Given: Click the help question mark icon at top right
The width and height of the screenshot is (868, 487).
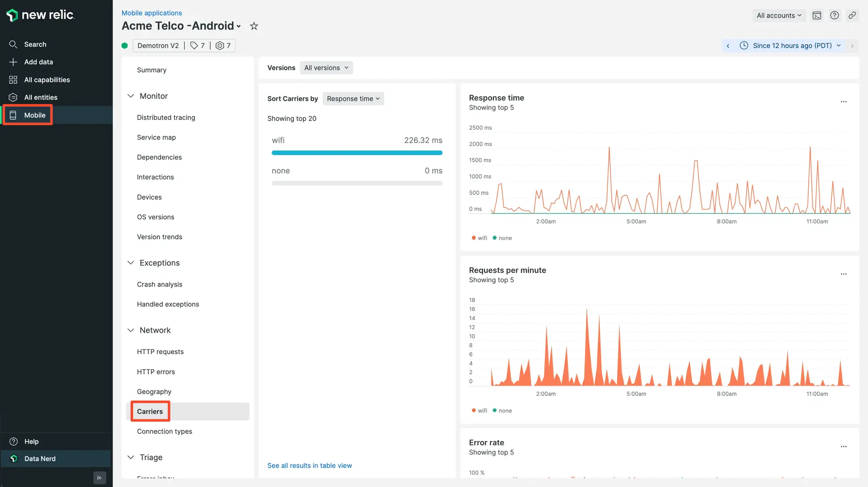Looking at the screenshot, I should click(x=835, y=15).
